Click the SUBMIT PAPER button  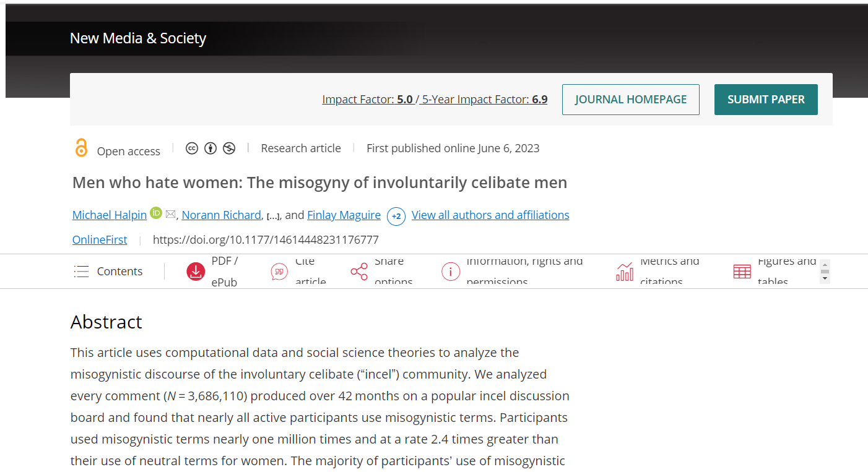coord(766,100)
